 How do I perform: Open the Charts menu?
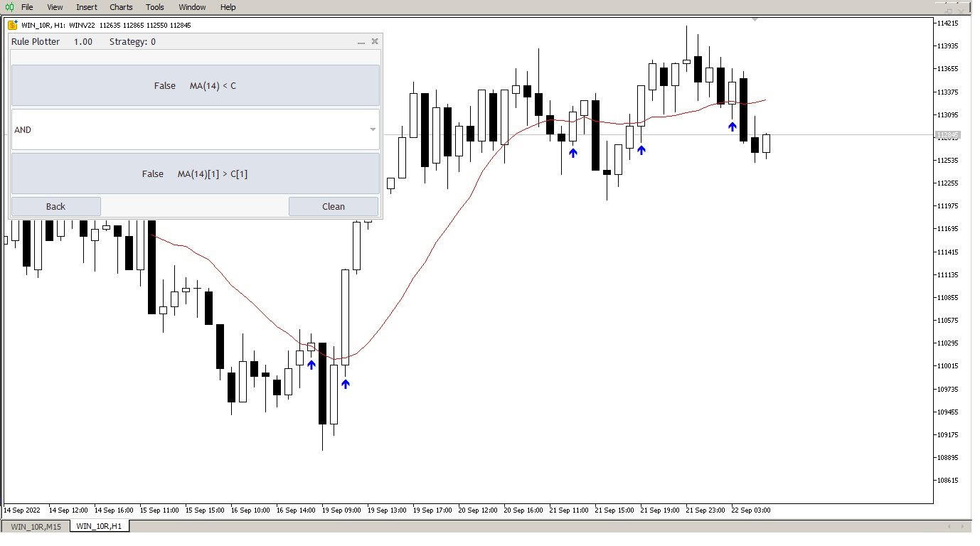(x=120, y=7)
